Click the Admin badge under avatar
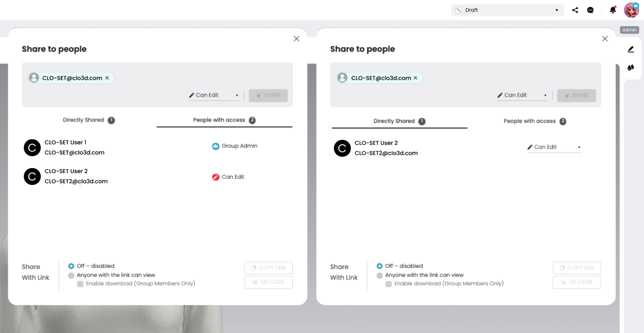 pos(629,30)
